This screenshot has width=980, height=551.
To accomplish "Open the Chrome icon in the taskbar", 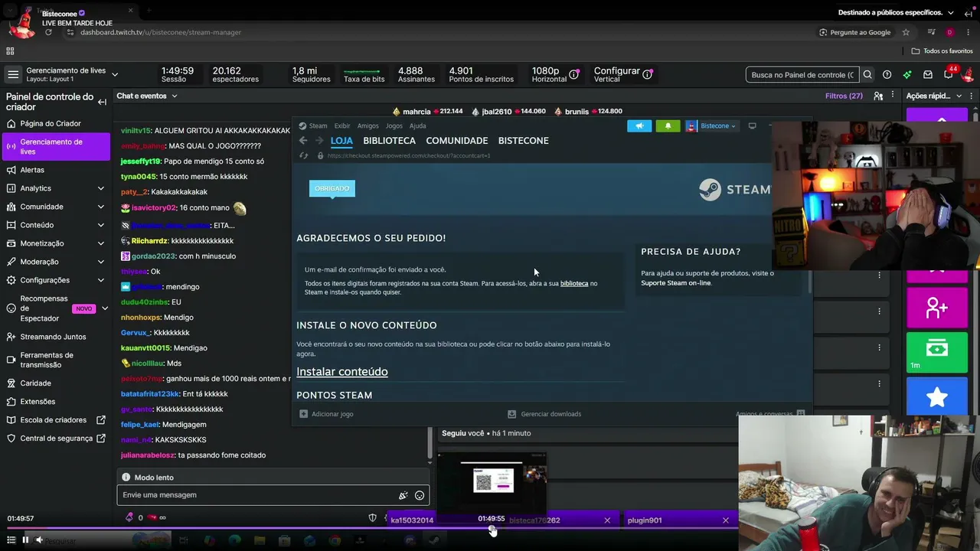I will click(335, 541).
